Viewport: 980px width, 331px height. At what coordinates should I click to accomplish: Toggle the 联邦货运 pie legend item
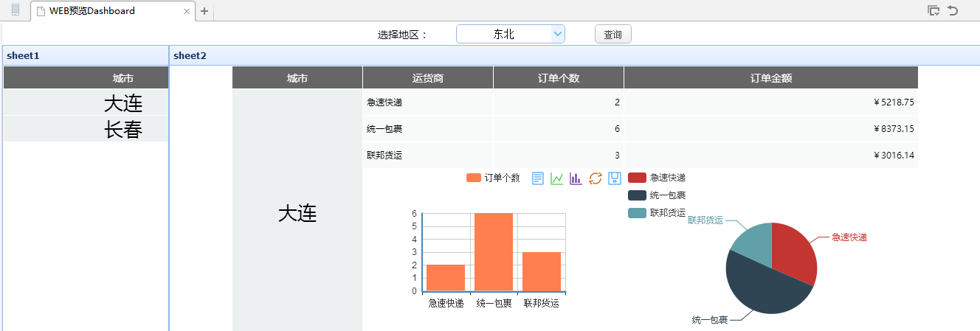click(x=657, y=213)
